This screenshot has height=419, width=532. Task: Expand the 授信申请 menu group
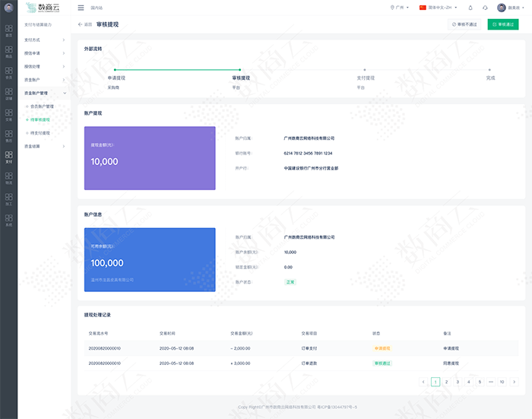[44, 53]
